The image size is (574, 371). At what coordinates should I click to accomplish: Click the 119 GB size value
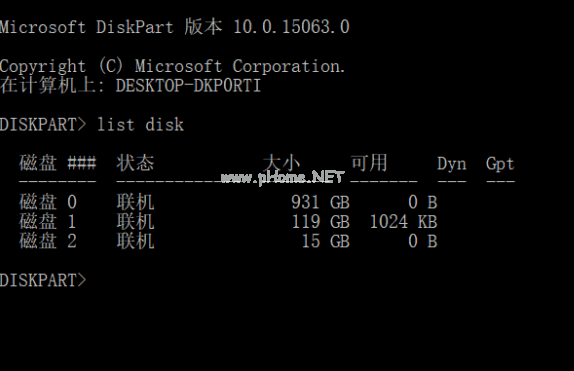pos(320,221)
